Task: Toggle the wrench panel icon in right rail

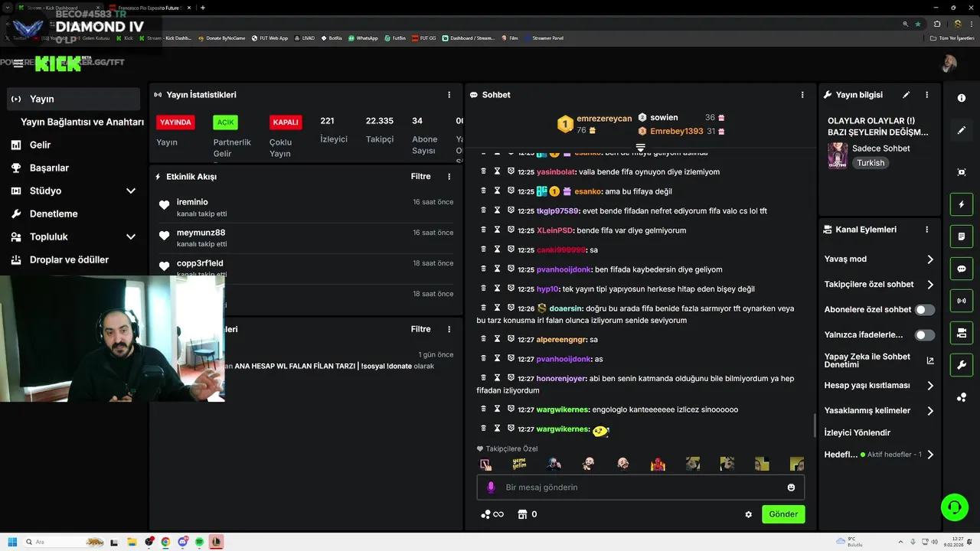Action: click(x=962, y=365)
